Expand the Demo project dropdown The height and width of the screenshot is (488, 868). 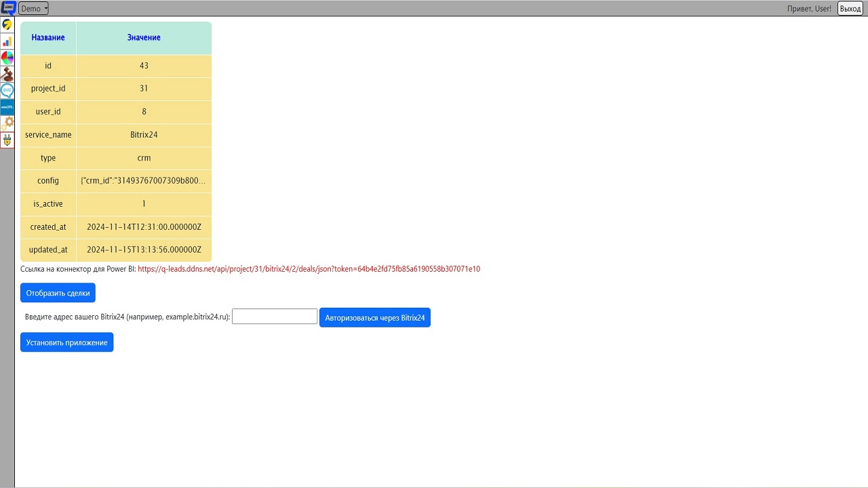(34, 9)
